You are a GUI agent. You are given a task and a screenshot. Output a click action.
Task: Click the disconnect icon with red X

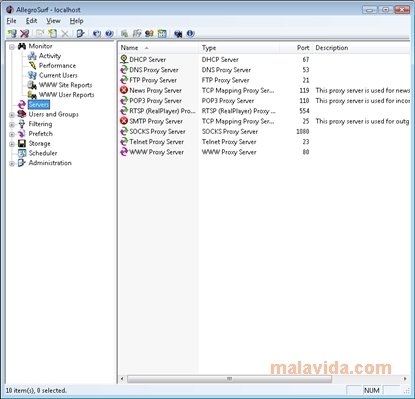24,33
